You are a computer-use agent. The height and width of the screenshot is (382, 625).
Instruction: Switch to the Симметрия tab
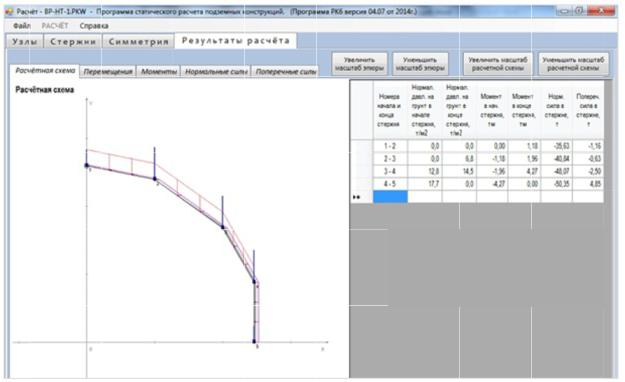click(x=138, y=41)
